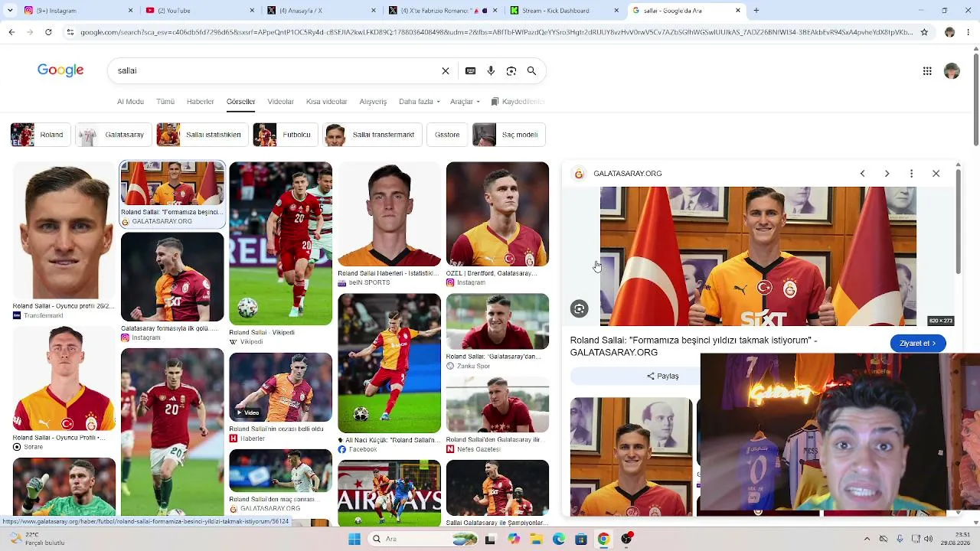Open the tab search dropdown arrow

(x=10, y=11)
